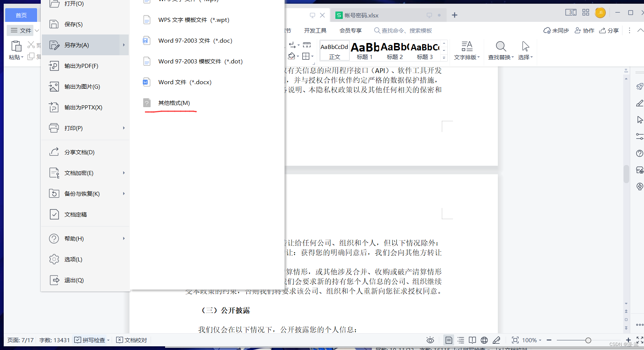The width and height of the screenshot is (644, 350).
Task: Apply the 标题 3 heading style
Action: coord(425,50)
